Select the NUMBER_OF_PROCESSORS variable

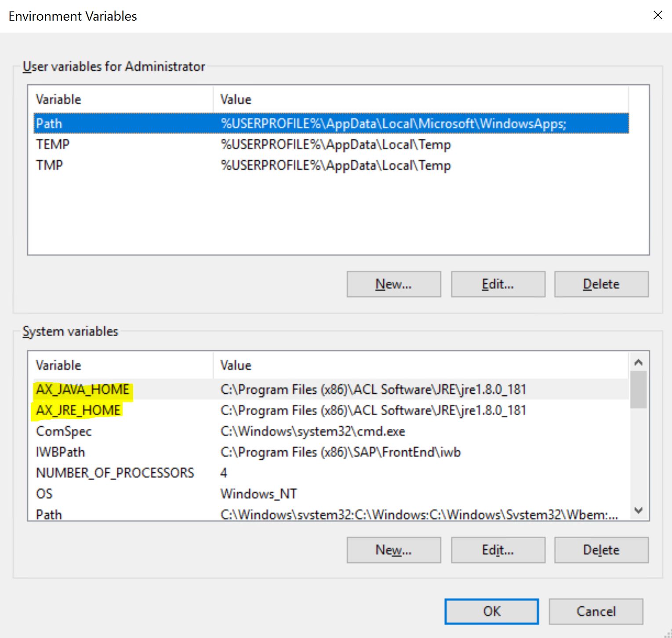tap(176, 472)
